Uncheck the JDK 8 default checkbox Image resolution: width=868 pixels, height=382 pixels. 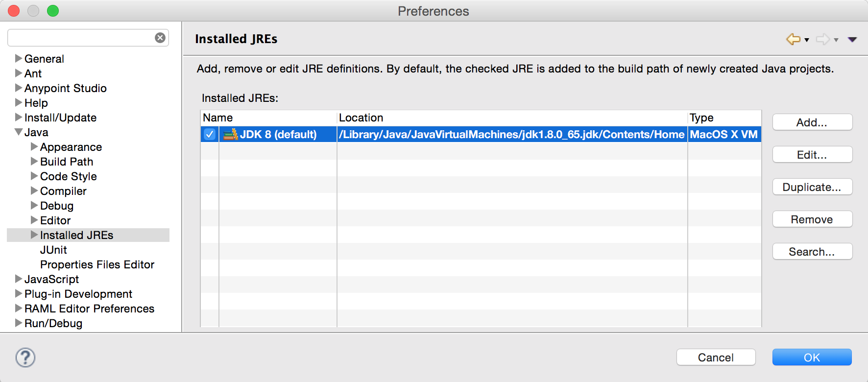tap(210, 134)
